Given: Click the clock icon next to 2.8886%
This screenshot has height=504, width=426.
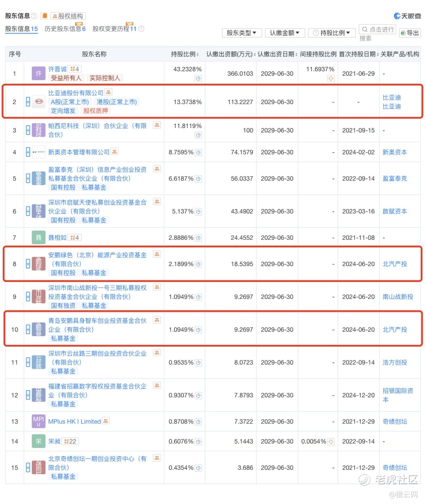Looking at the screenshot, I should coord(198,238).
